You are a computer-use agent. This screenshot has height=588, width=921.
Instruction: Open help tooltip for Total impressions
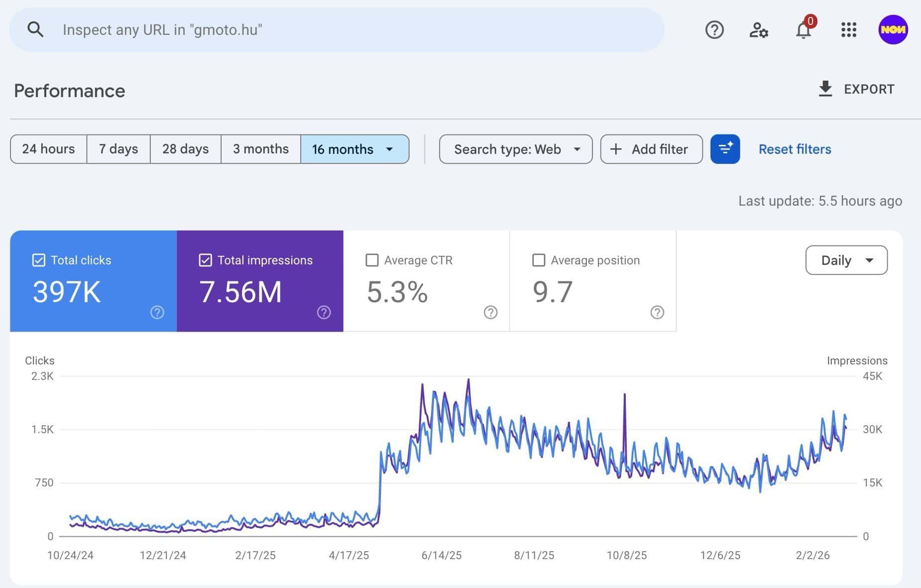tap(324, 312)
